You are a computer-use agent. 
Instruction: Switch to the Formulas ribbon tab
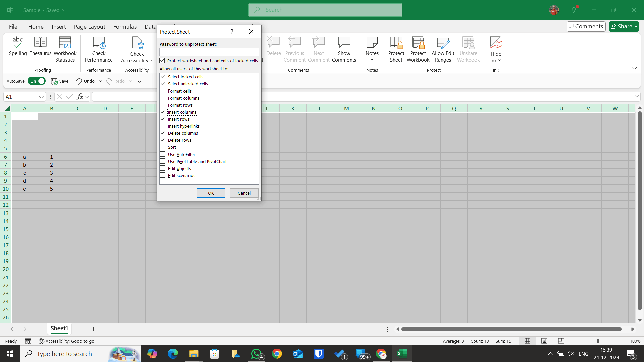coord(124,26)
